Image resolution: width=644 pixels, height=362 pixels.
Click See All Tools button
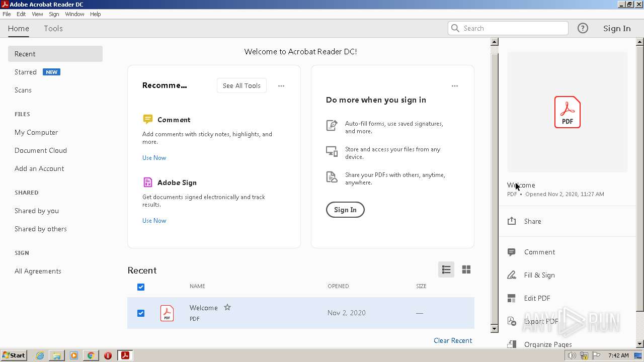242,85
